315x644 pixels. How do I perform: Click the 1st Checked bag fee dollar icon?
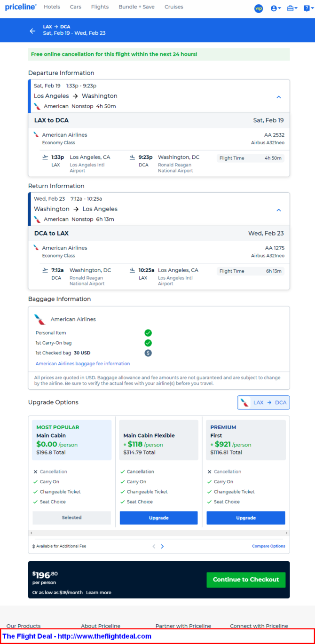148,353
